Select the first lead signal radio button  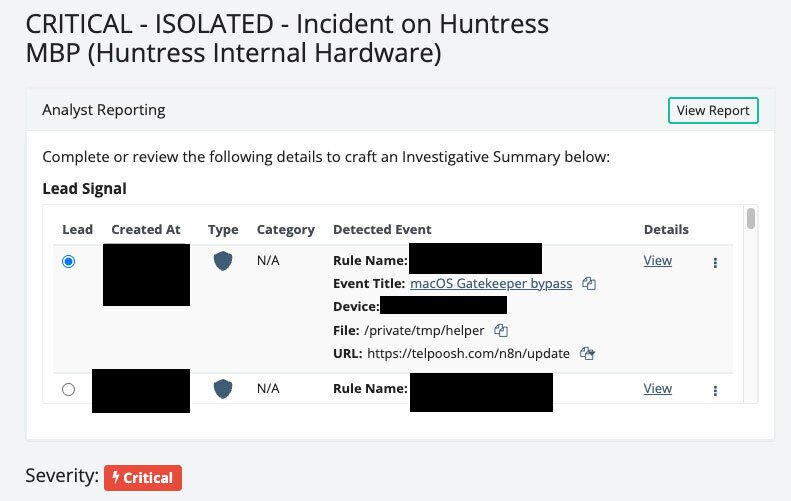(68, 261)
